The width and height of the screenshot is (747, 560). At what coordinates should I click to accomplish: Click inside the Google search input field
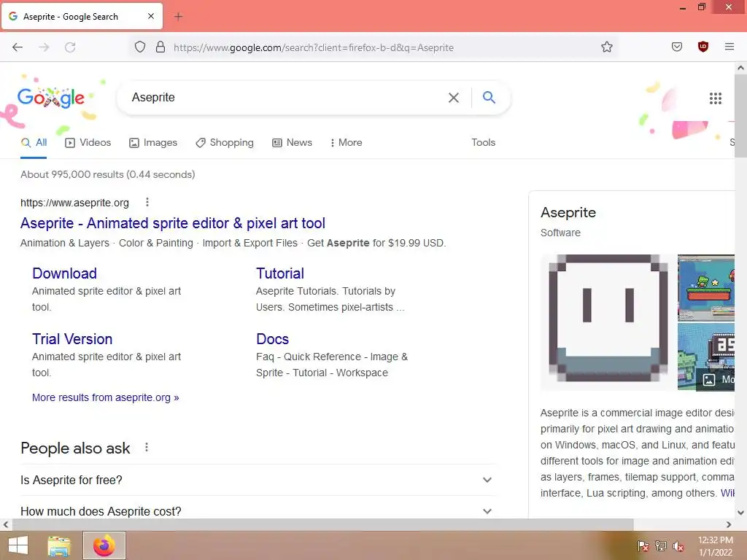tap(286, 98)
